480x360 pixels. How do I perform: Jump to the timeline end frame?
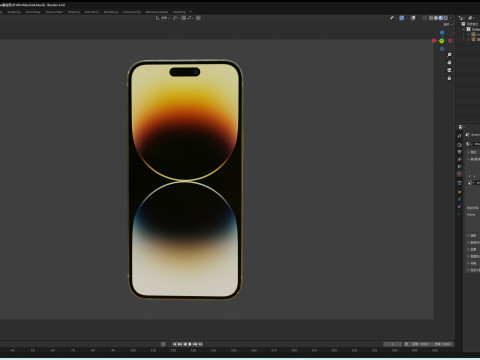point(200,344)
